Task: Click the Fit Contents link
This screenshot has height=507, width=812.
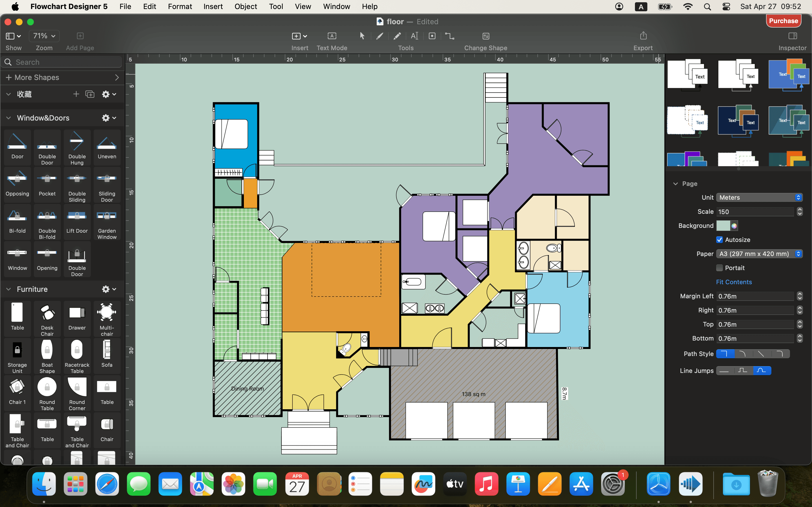Action: coord(734,282)
